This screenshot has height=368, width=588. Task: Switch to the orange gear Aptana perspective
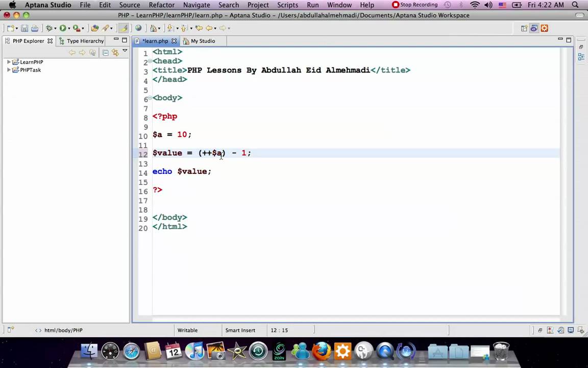545,28
